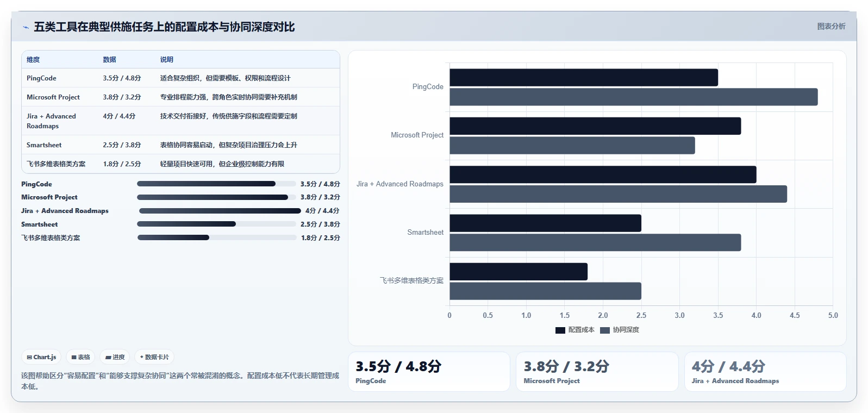Click the 1.8分 / 2.5分 value beside the progress bar
Viewport: 868px width, 413px height.
pyautogui.click(x=321, y=238)
